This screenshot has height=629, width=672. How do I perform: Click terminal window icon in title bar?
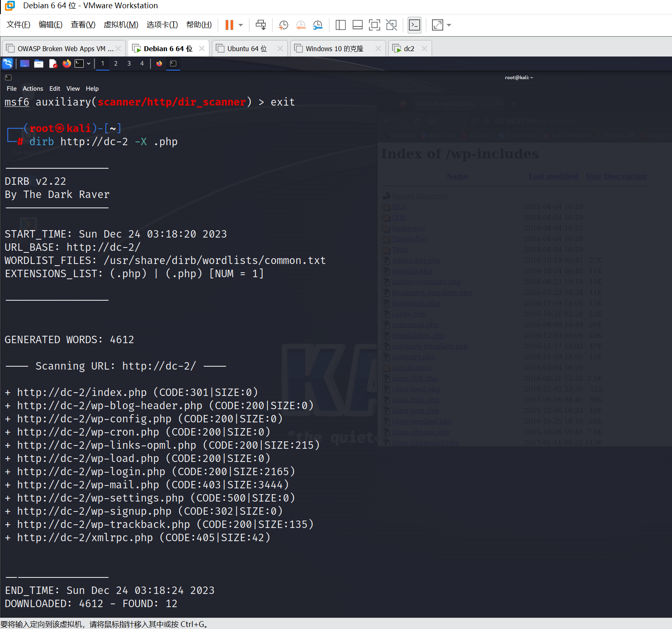pos(8,77)
